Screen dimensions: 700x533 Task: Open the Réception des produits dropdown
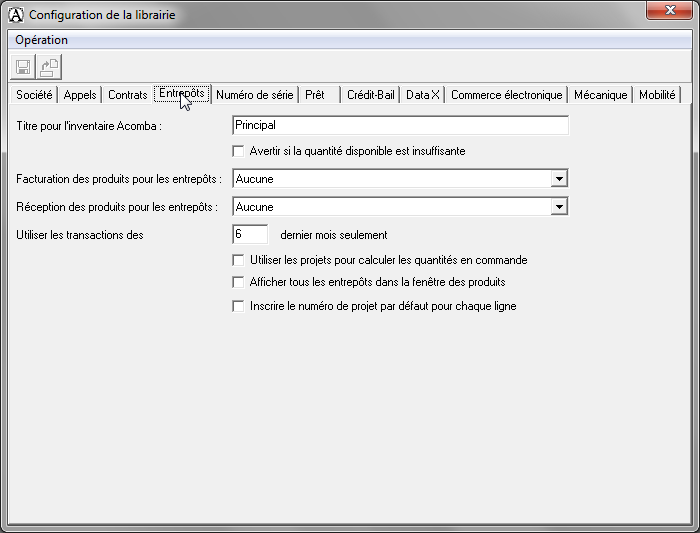point(559,207)
